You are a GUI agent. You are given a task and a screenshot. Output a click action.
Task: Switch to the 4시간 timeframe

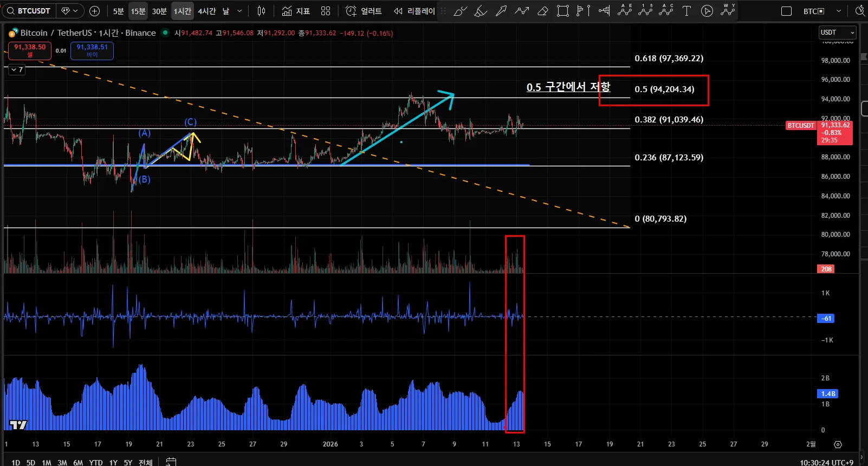tap(206, 11)
